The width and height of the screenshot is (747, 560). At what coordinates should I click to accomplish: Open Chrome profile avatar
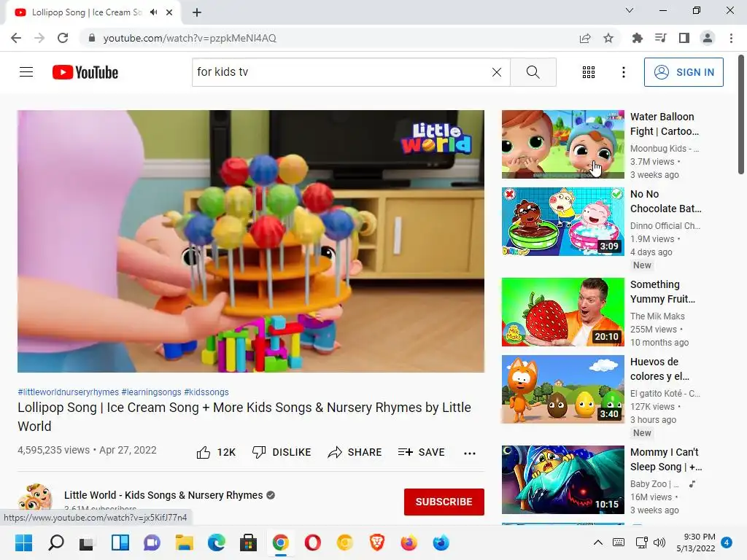point(708,38)
